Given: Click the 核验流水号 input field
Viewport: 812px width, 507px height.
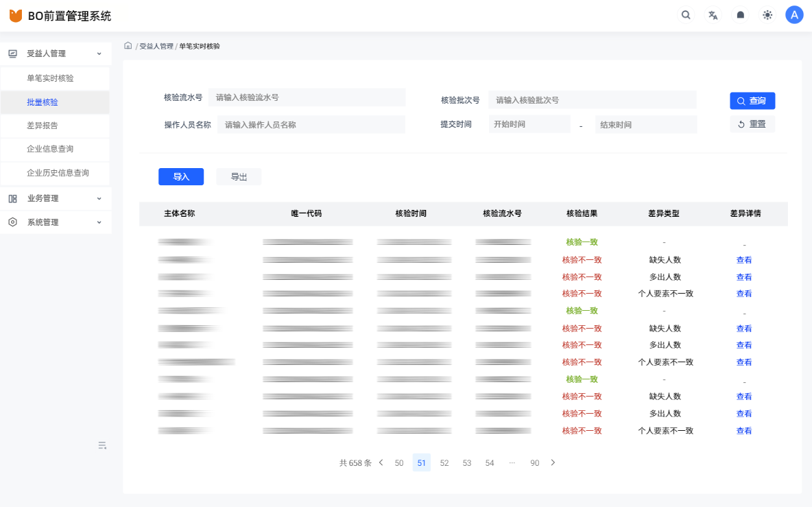Looking at the screenshot, I should pos(307,97).
